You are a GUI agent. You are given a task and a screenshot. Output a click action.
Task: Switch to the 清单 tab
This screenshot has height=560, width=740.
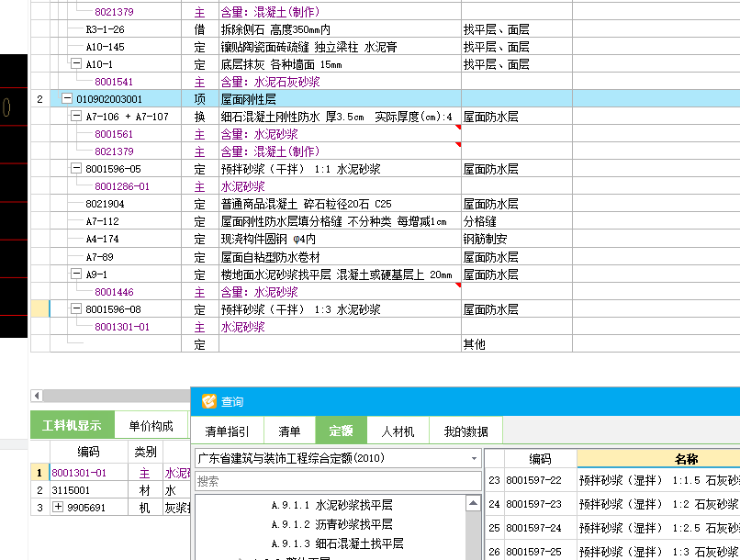tap(289, 431)
